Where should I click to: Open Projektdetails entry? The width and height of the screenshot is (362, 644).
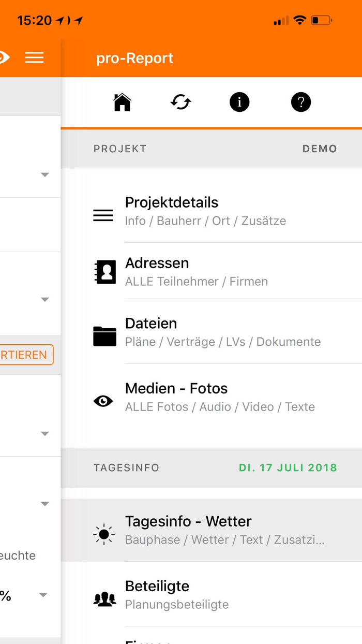click(171, 210)
